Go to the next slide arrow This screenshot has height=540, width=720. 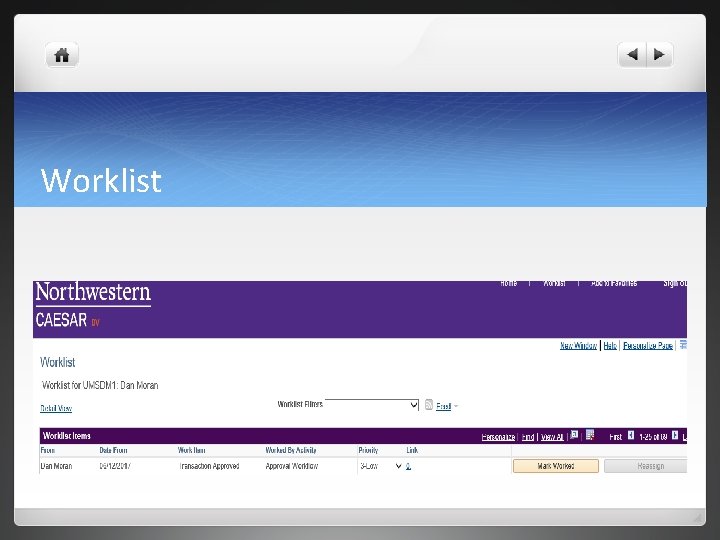(659, 55)
